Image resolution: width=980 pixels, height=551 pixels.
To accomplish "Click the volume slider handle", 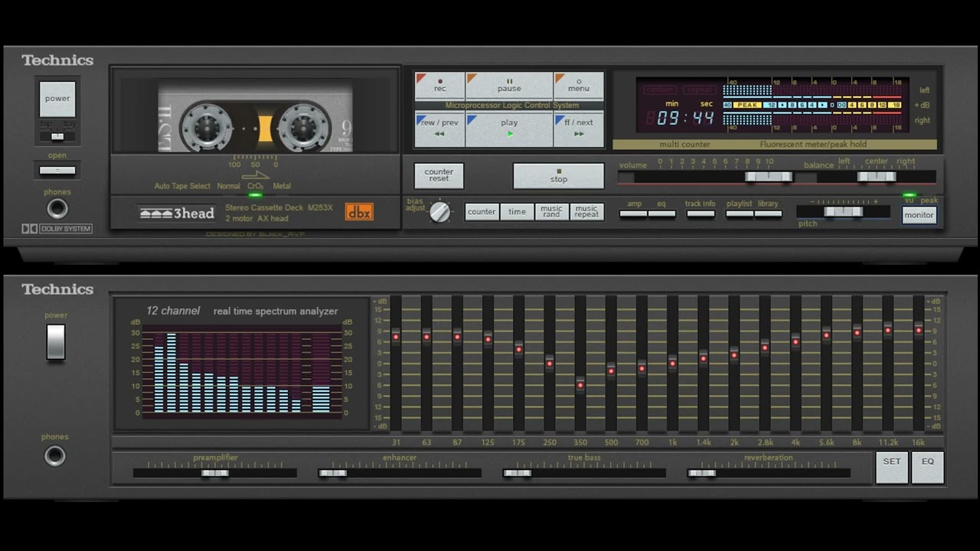I will (x=769, y=177).
